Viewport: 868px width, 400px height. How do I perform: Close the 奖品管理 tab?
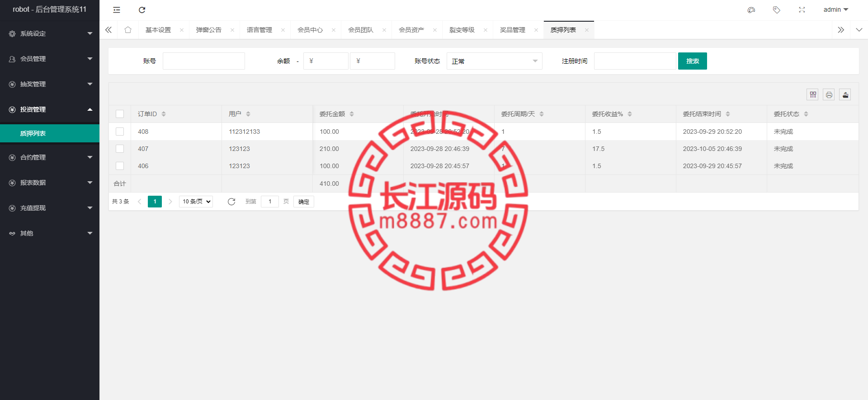point(536,30)
